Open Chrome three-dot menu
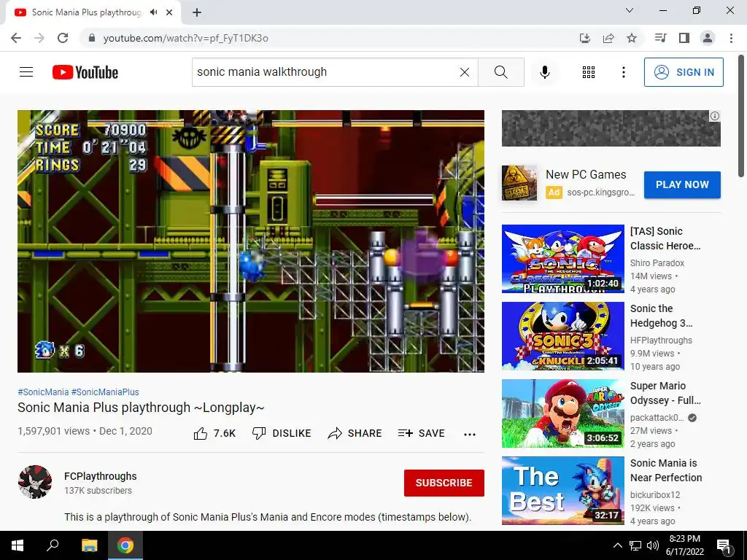The width and height of the screenshot is (747, 560). [731, 38]
